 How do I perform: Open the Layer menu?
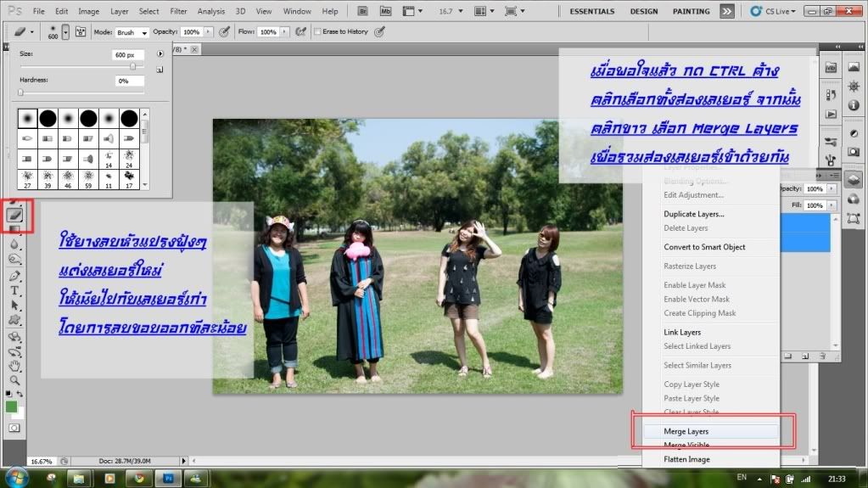[x=119, y=11]
